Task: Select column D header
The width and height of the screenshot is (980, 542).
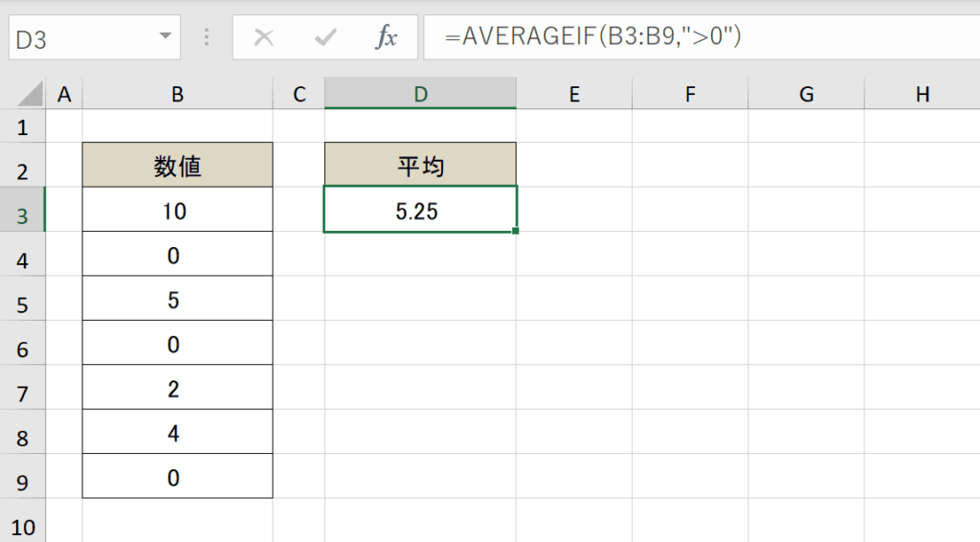Action: (x=421, y=94)
